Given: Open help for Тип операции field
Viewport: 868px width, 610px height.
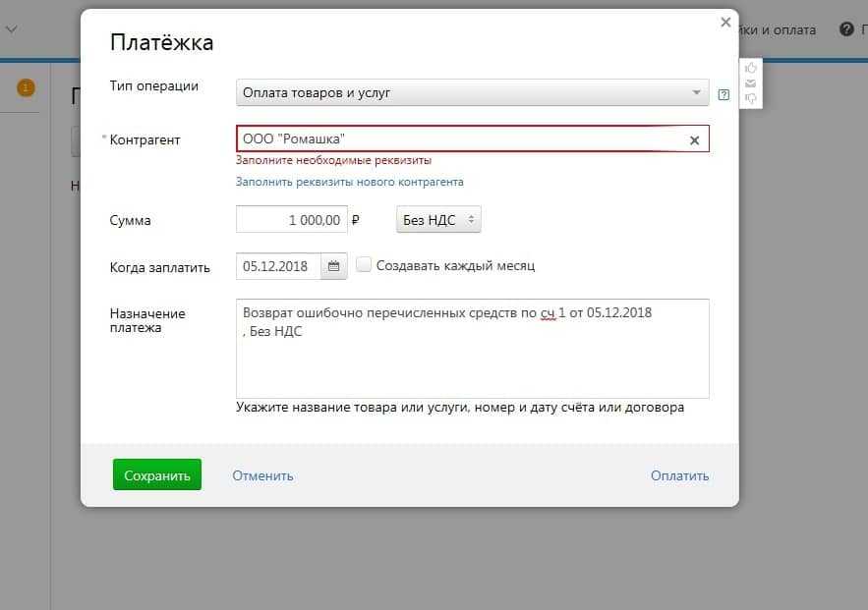Looking at the screenshot, I should click(724, 94).
